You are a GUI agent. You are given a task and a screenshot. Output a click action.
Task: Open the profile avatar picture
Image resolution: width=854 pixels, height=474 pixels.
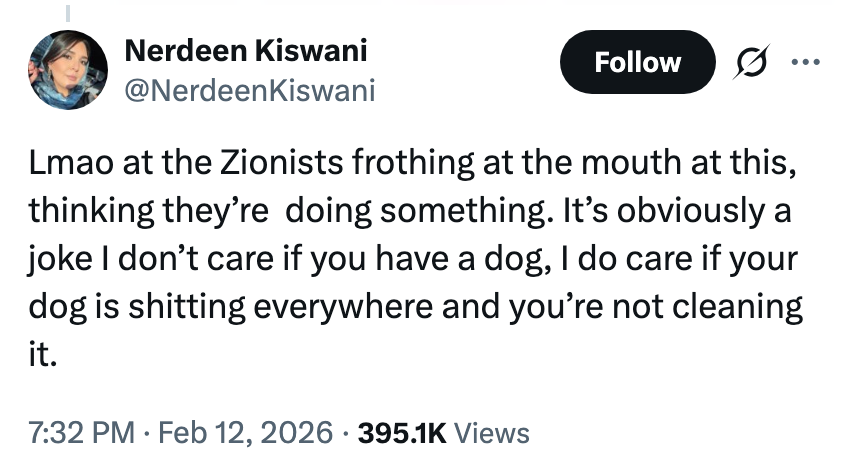tap(68, 70)
